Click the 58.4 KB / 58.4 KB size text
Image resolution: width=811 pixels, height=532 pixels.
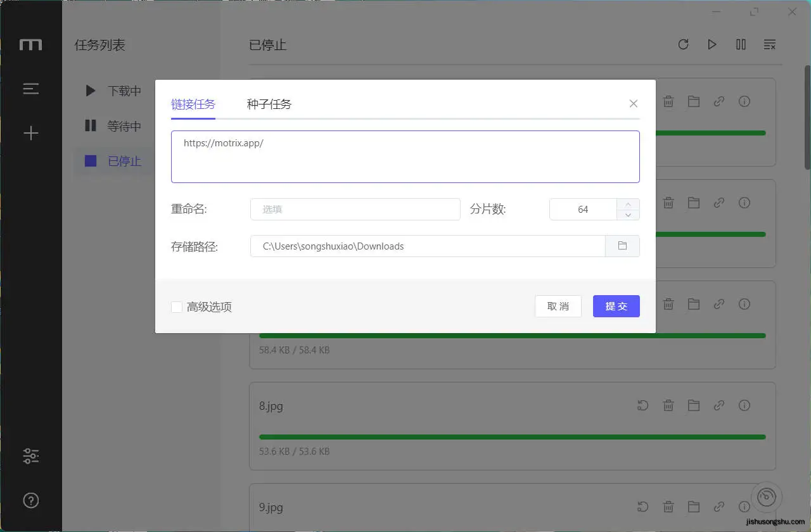pos(295,350)
